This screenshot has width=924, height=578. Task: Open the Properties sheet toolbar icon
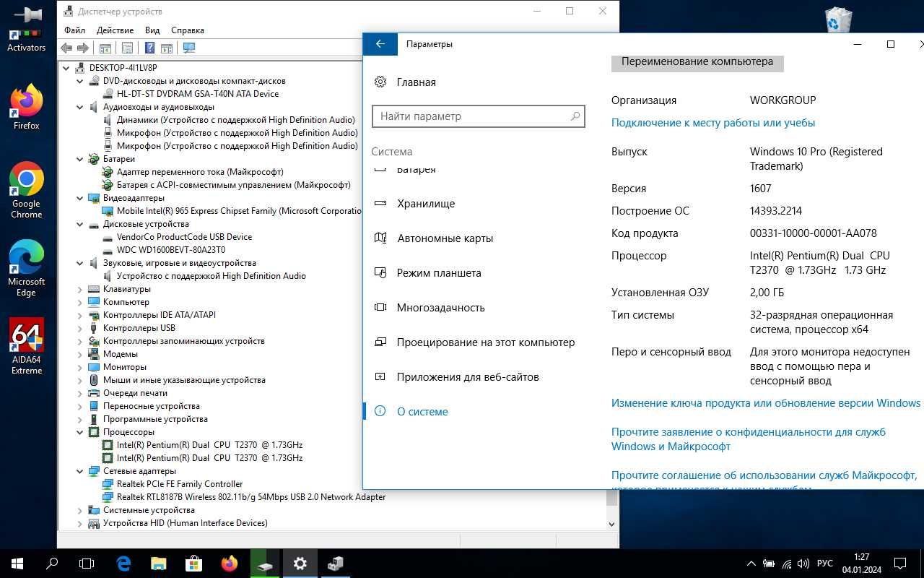click(127, 48)
